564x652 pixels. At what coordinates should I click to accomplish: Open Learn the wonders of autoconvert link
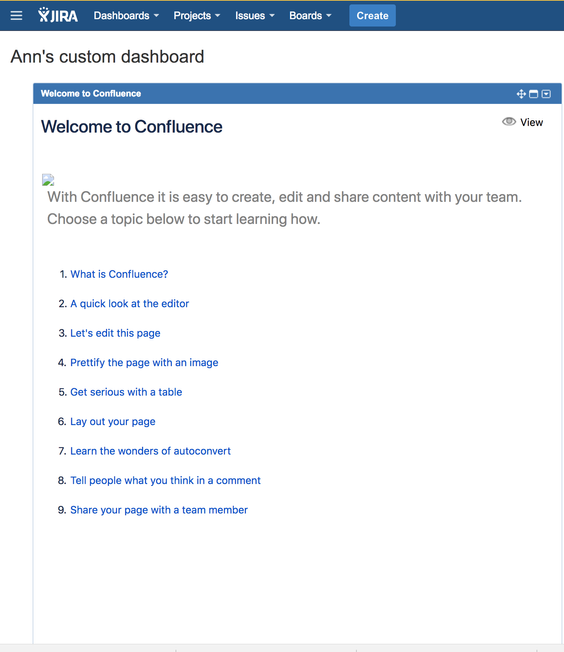(x=150, y=451)
